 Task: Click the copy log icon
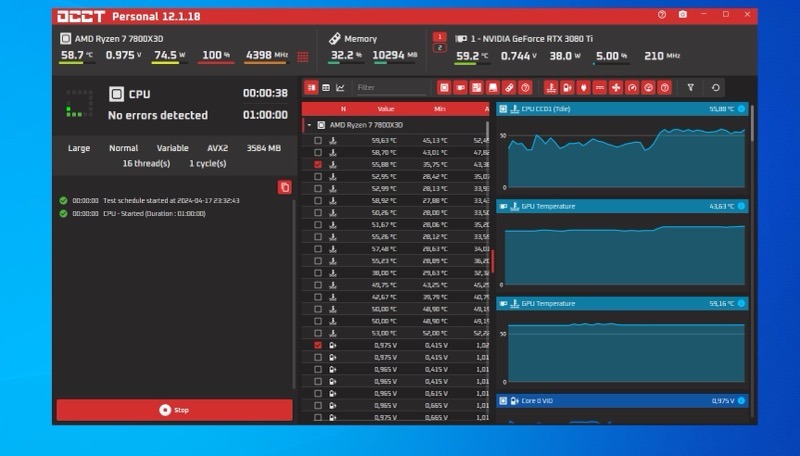(284, 187)
